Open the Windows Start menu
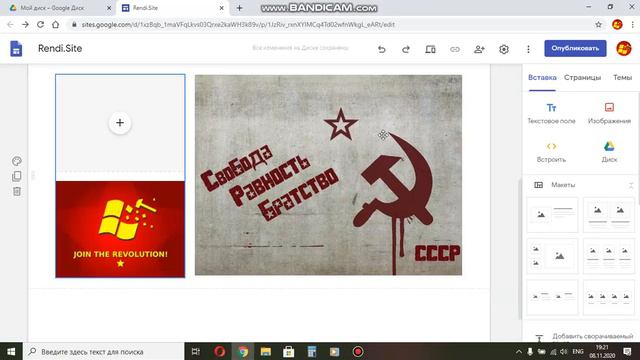 click(11, 351)
